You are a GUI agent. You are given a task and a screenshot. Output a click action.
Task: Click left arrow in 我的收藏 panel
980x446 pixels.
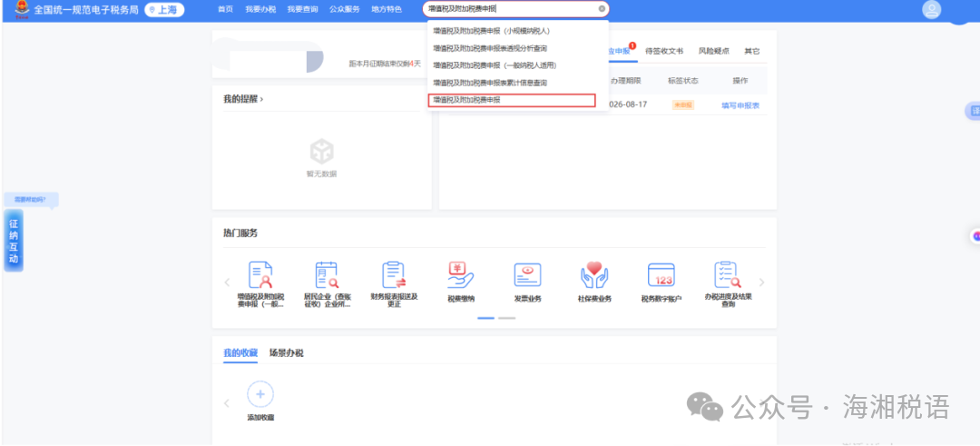227,403
